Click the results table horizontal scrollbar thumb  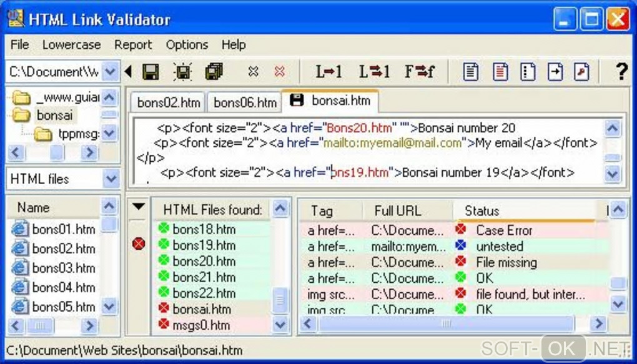tap(446, 324)
